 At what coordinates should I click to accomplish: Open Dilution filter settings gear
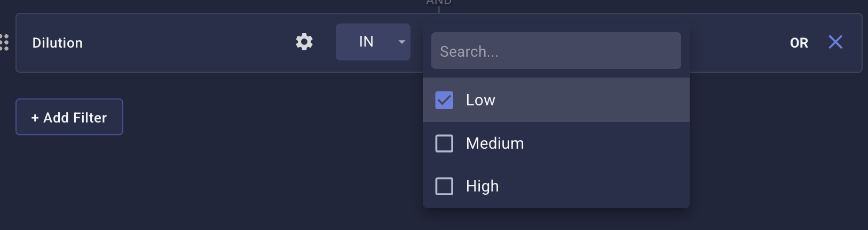[304, 42]
